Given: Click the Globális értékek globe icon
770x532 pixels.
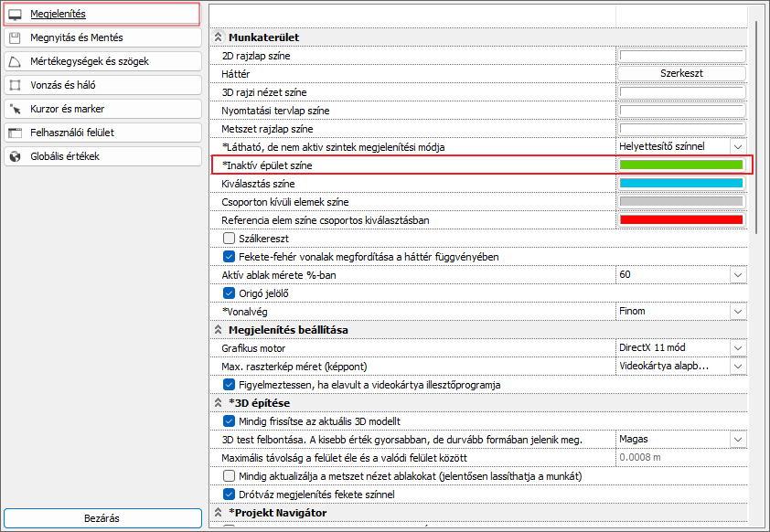Looking at the screenshot, I should (x=15, y=156).
